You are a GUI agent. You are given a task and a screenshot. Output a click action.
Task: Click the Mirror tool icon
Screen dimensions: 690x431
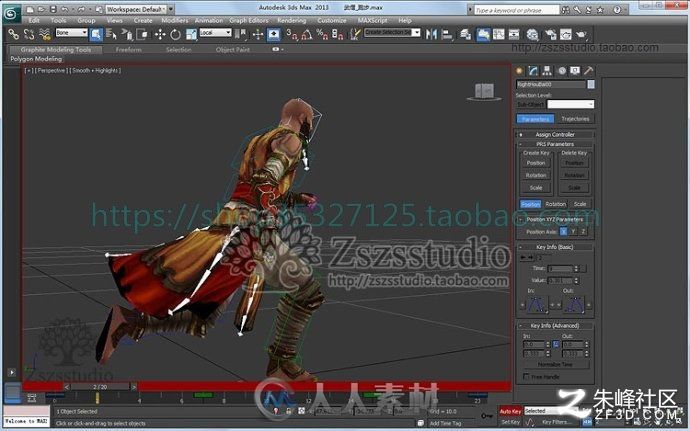tap(431, 34)
